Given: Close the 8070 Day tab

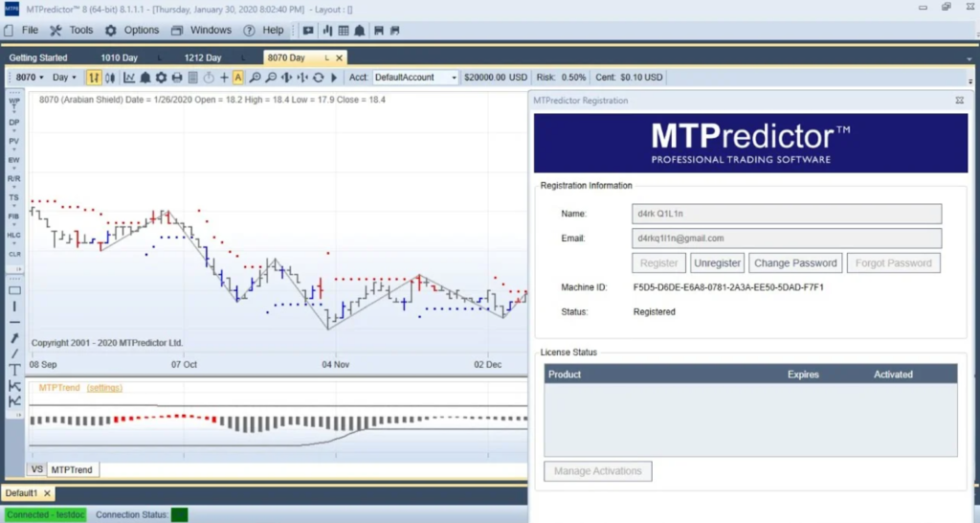Looking at the screenshot, I should (340, 57).
